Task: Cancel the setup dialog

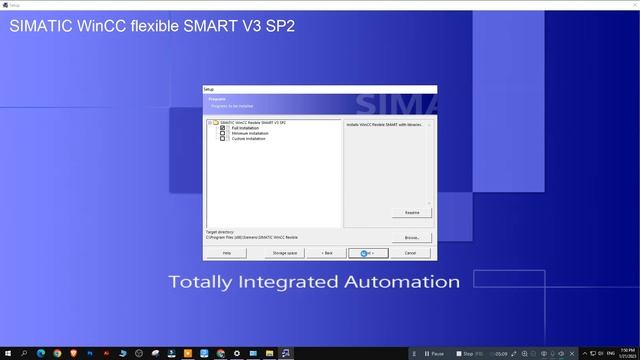Action: click(410, 253)
